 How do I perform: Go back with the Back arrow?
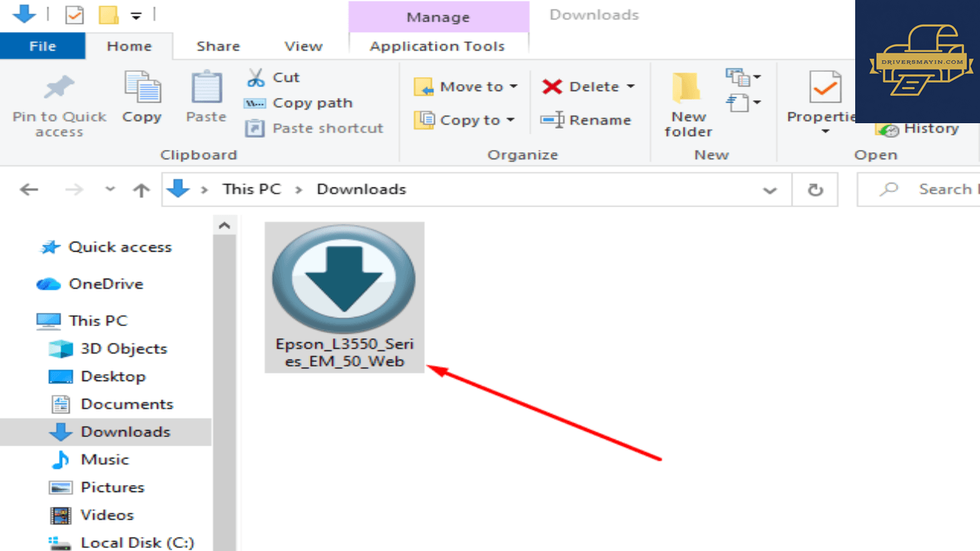(x=29, y=189)
